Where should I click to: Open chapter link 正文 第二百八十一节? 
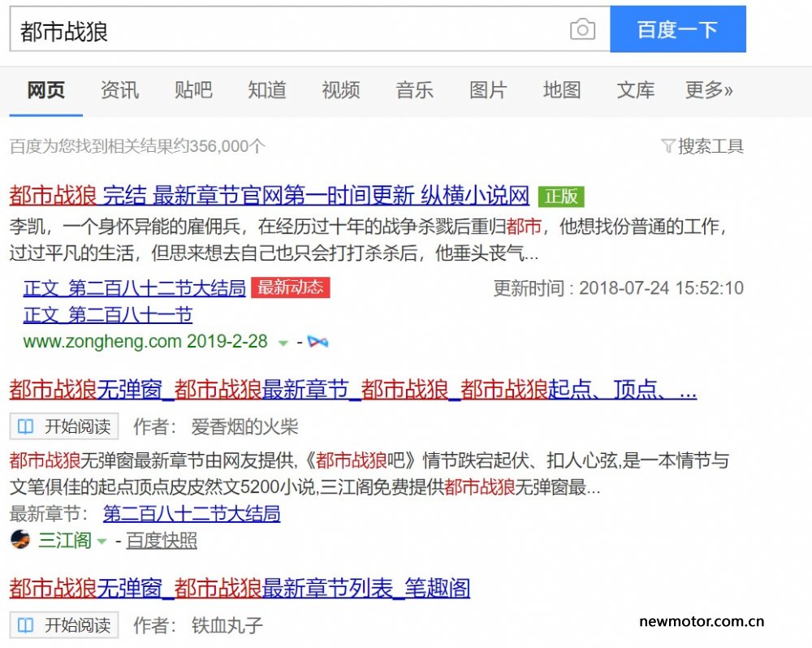click(x=108, y=315)
